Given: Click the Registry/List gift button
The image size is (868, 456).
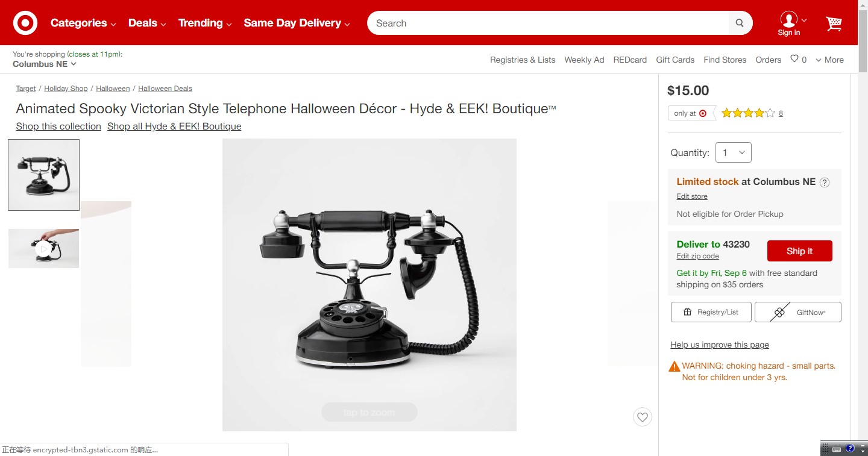Looking at the screenshot, I should point(711,312).
